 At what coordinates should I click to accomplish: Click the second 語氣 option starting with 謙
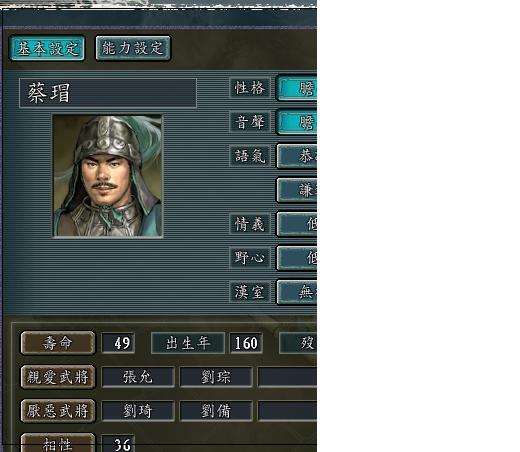pyautogui.click(x=297, y=190)
